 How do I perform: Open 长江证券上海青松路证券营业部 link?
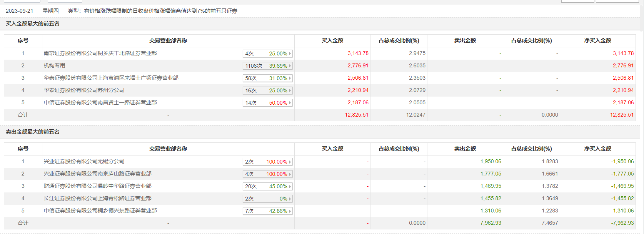click(97, 199)
